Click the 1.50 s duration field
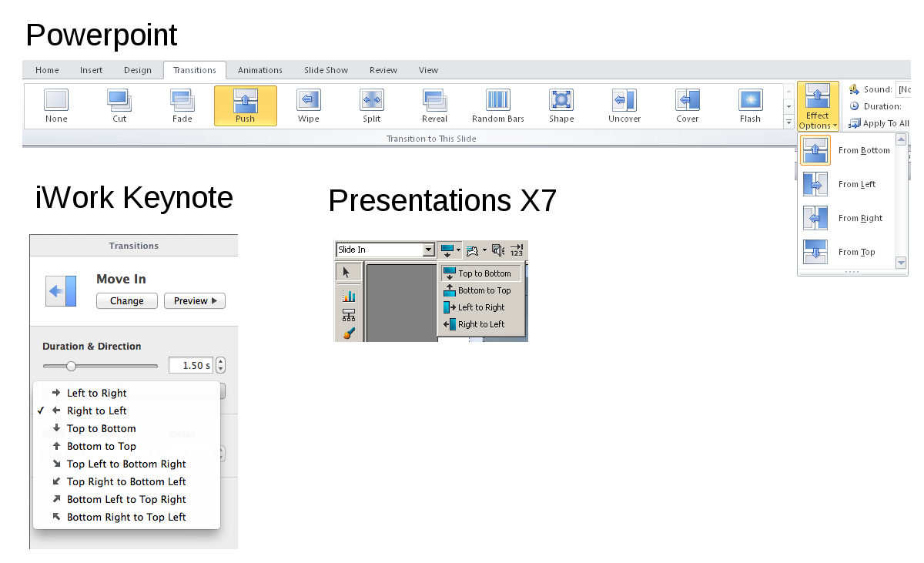924x563 pixels. (x=190, y=366)
